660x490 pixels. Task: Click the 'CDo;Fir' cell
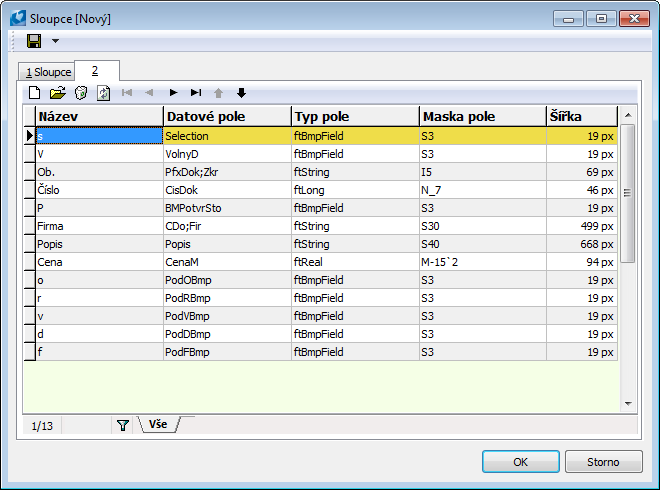click(227, 226)
